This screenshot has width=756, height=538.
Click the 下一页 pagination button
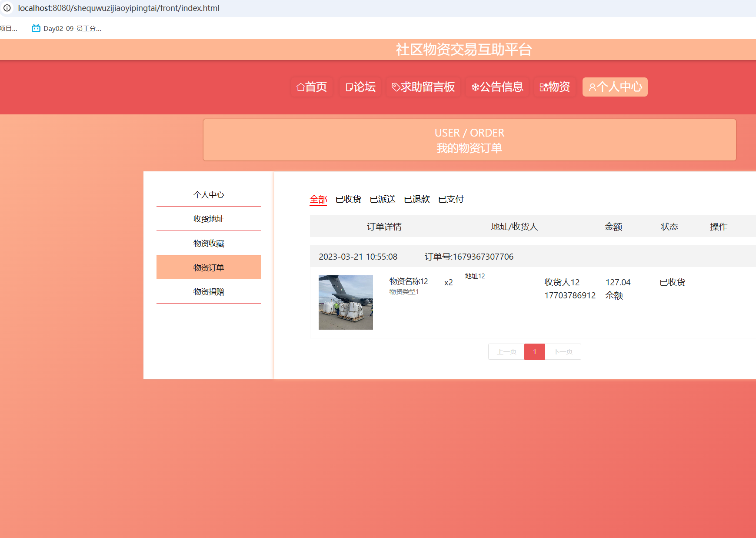tap(563, 351)
